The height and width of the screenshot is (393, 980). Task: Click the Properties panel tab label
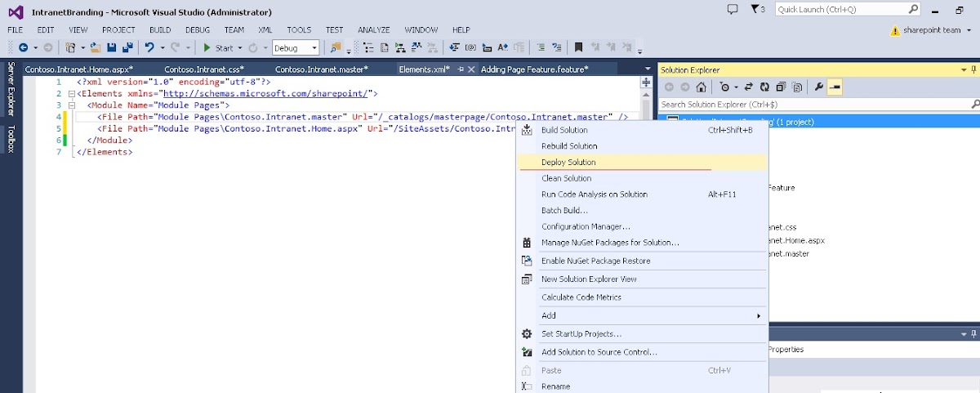(786, 350)
